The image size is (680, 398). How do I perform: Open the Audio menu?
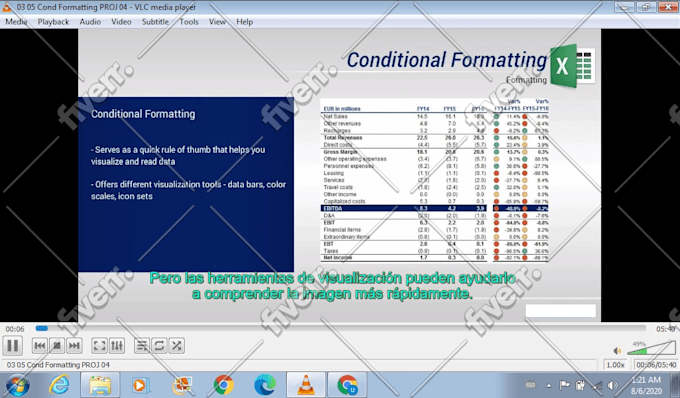tap(90, 22)
